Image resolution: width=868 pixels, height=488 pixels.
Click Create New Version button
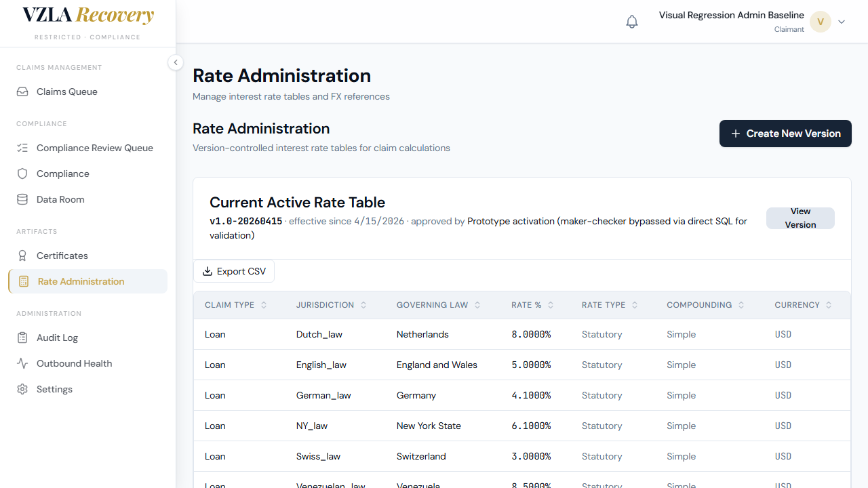pyautogui.click(x=785, y=134)
